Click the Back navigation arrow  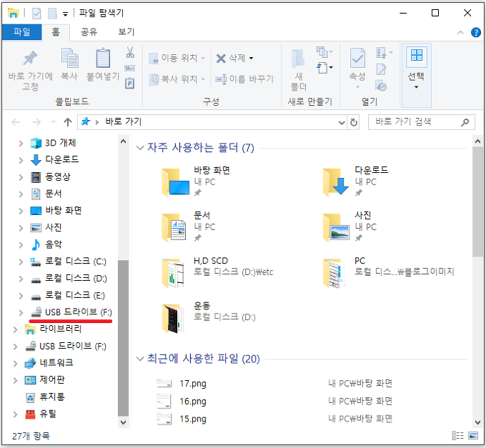tap(16, 122)
